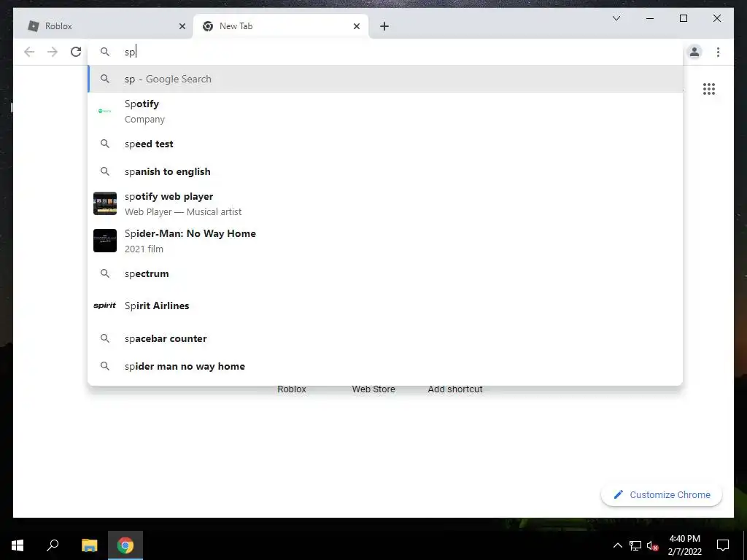Pick 'spider man no way home' suggestion
The image size is (747, 560).
(385, 366)
